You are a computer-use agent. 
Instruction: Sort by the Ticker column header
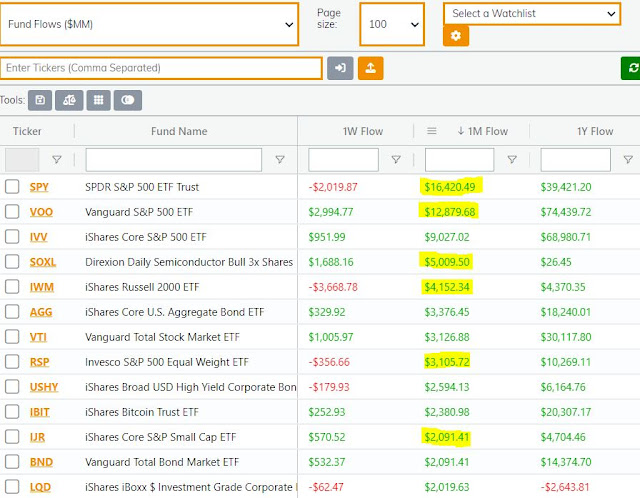click(x=27, y=131)
